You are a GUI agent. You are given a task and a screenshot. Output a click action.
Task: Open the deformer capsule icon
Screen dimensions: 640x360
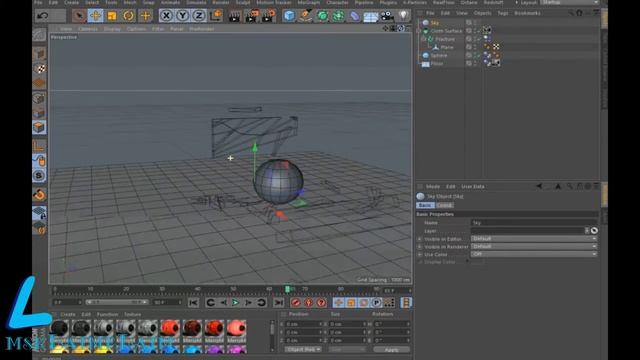click(x=355, y=16)
